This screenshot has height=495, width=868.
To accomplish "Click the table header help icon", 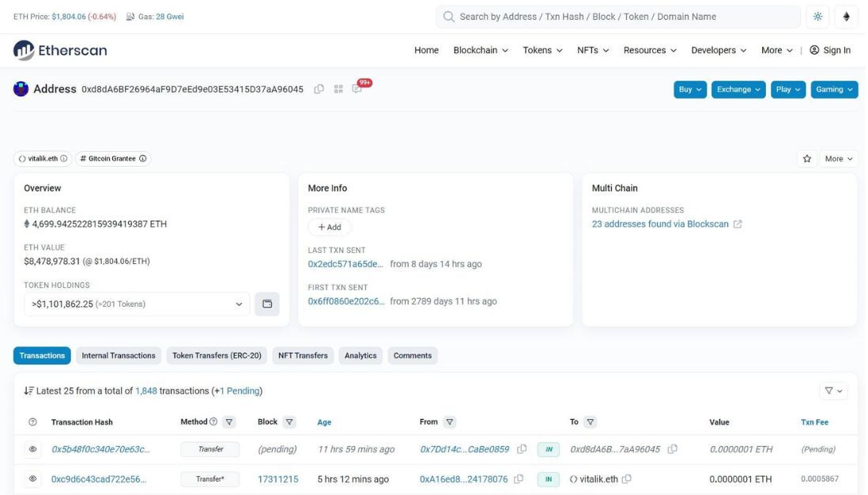I will [32, 422].
